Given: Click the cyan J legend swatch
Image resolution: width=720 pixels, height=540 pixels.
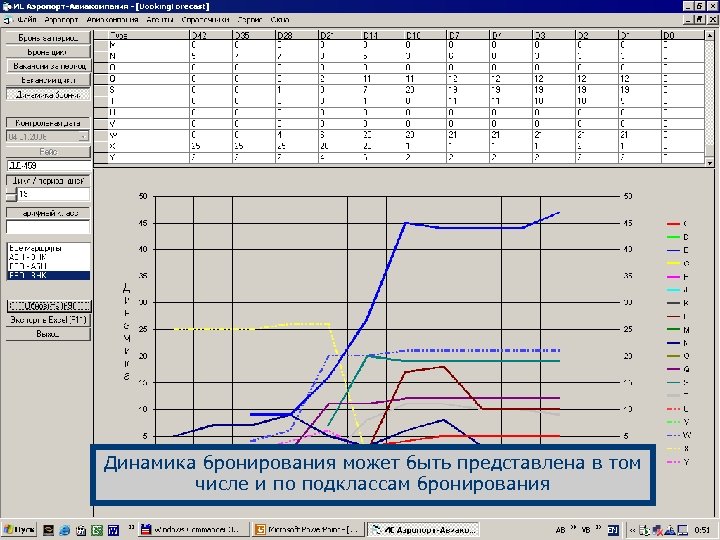Looking at the screenshot, I should pyautogui.click(x=673, y=290).
